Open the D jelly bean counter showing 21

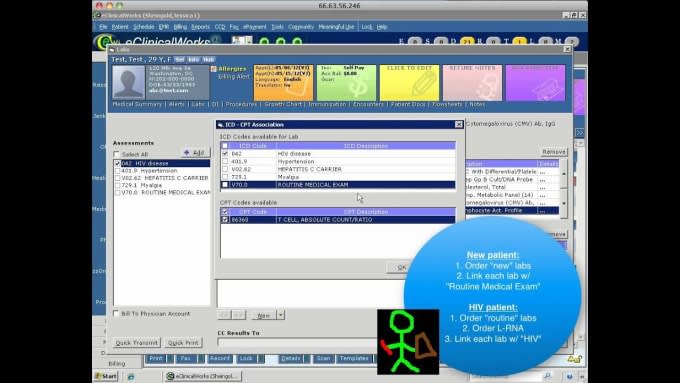pos(467,42)
